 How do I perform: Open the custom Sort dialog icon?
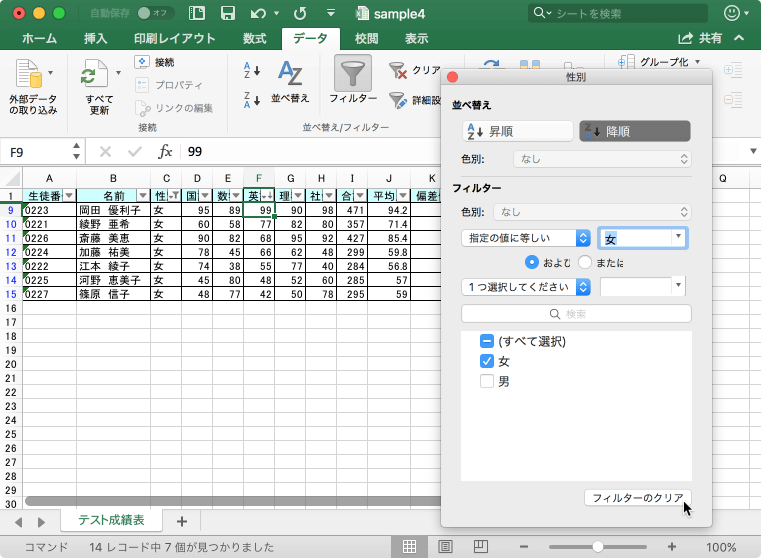(x=290, y=73)
